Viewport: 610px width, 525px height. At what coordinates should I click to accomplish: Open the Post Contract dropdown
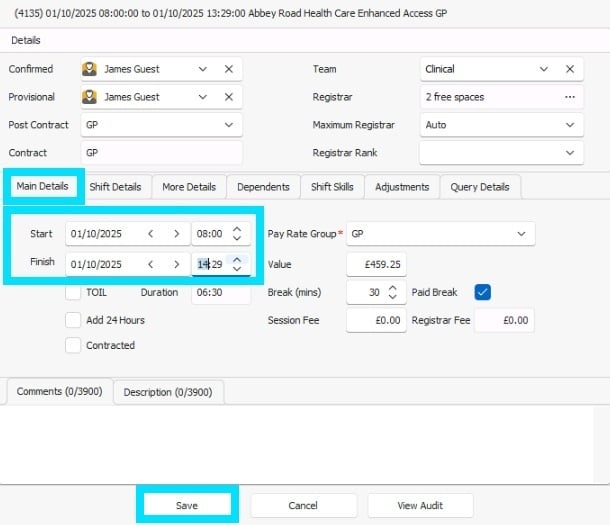[229, 125]
